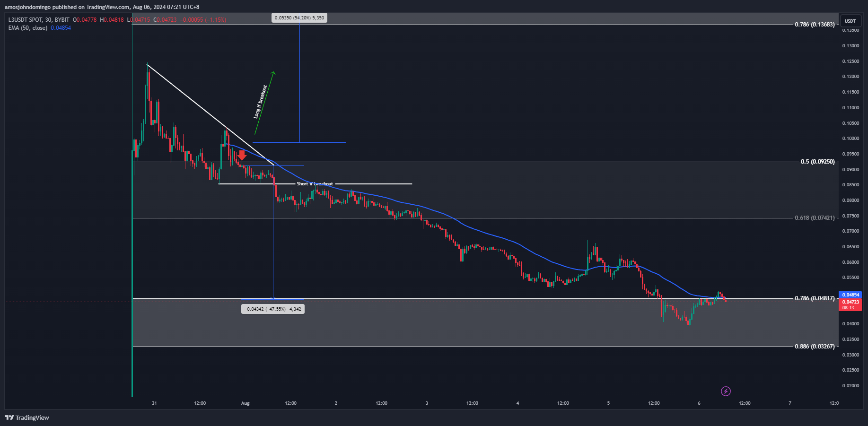This screenshot has height=426, width=868.
Task: Click the change value −0.00055 (−1.15%)
Action: tap(203, 20)
